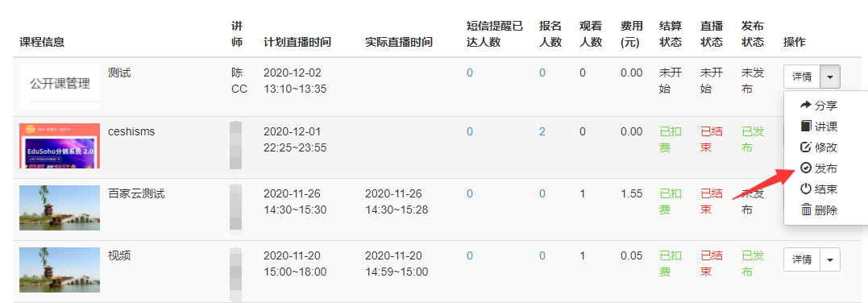Click 详情 button for the 测试 course
Image resolution: width=868 pixels, height=303 pixels.
(802, 77)
